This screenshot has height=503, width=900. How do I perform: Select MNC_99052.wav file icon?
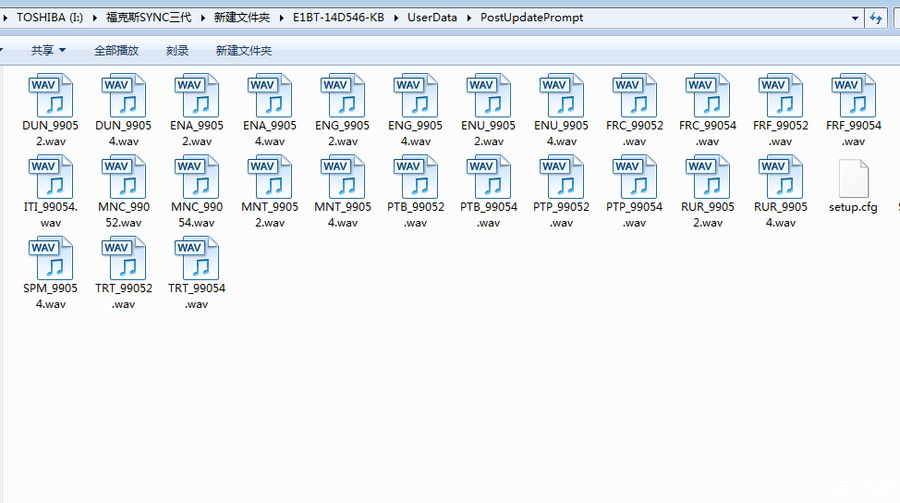123,177
